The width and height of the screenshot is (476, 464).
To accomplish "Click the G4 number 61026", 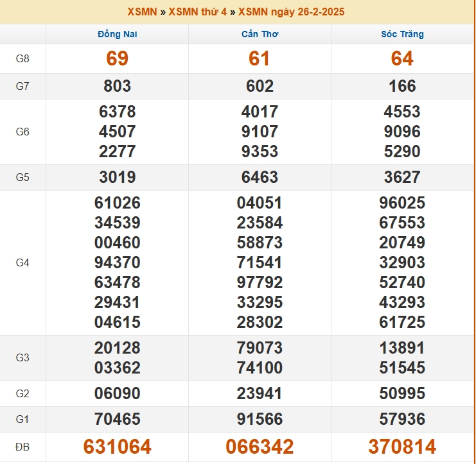I will point(117,203).
